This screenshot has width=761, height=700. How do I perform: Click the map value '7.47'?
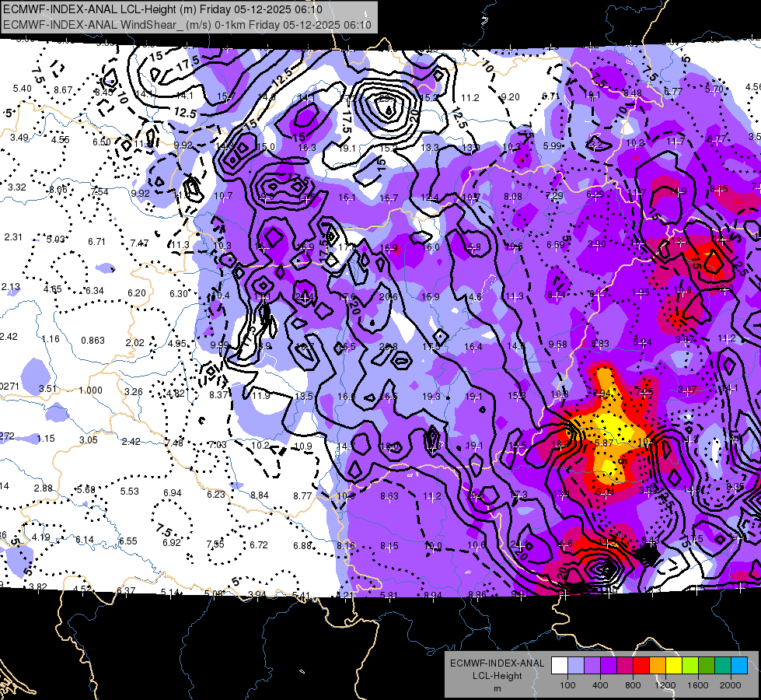(x=139, y=243)
